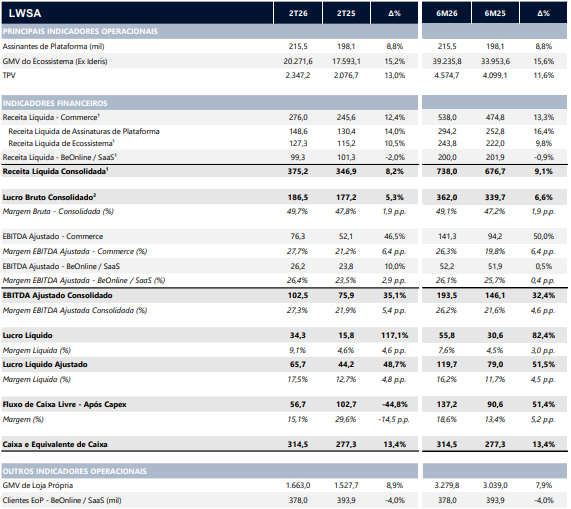Click the BeOnline revenue value 99,3
571x509 pixels.
298,157
